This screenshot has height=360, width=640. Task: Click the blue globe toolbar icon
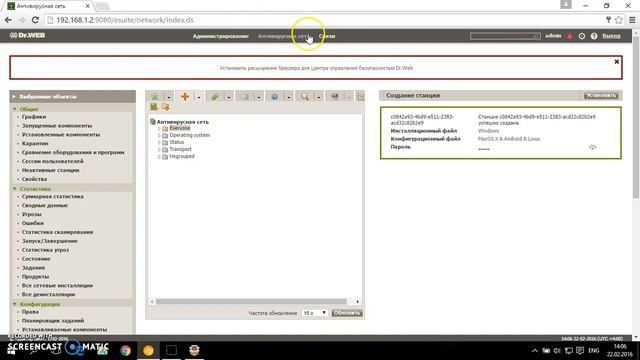coord(275,96)
